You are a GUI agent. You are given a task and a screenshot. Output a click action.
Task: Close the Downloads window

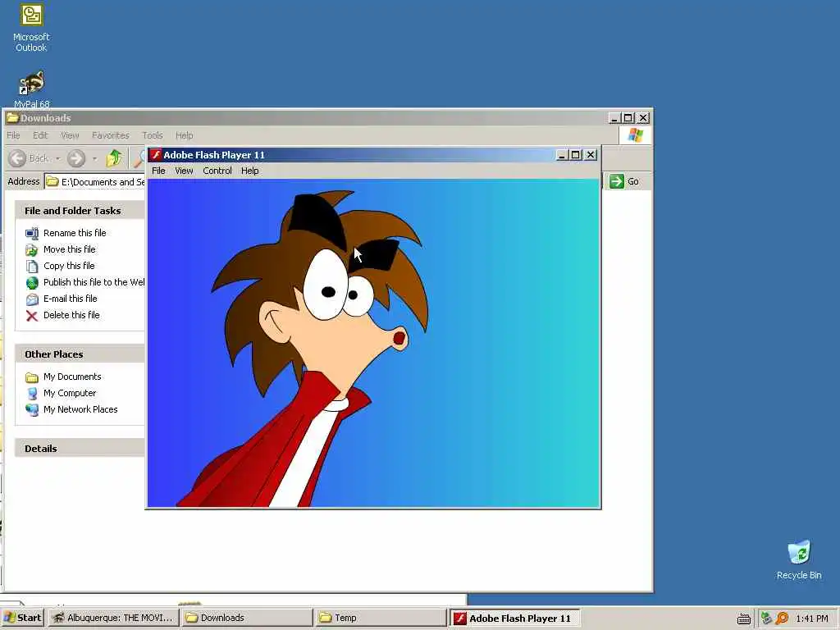tap(643, 118)
